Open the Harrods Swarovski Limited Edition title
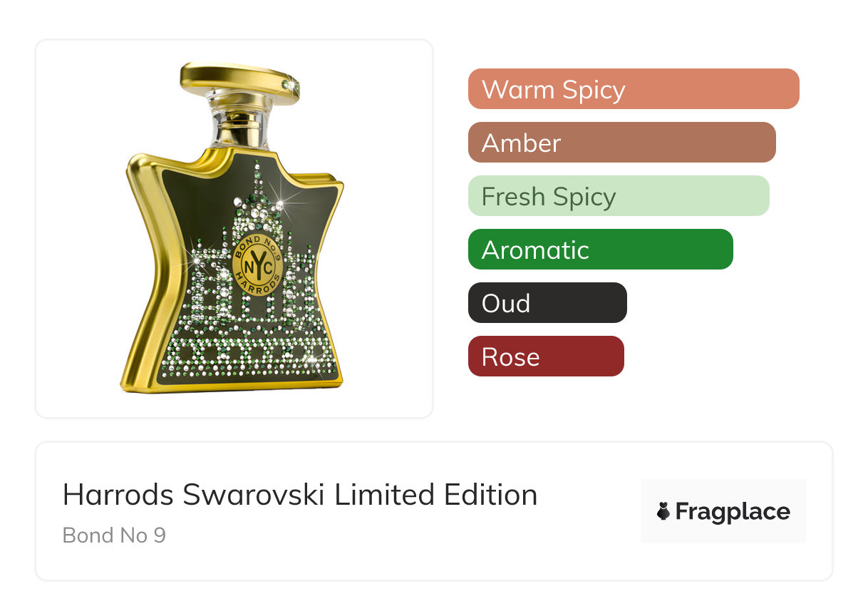 click(x=300, y=495)
